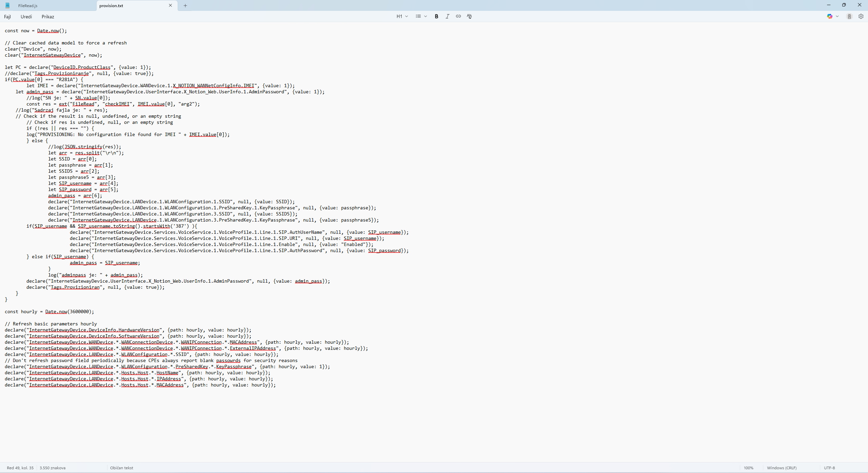Switch to the FileRead.js tab
Viewport: 868px width, 473px height.
coord(28,6)
